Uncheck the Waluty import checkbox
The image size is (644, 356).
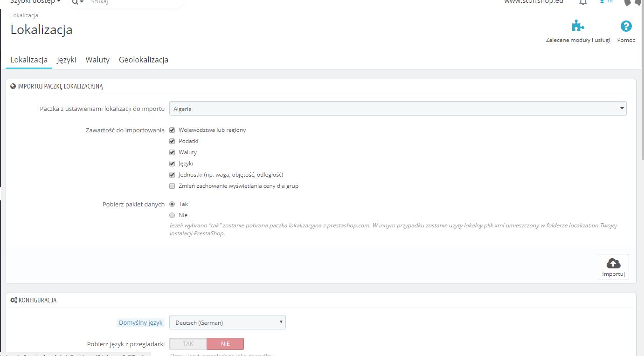[x=172, y=152]
